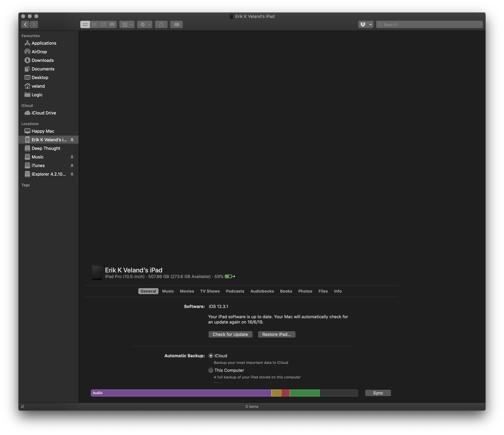Viewport: 504px width, 435px height.
Task: Open Desktop in the sidebar
Action: point(49,77)
